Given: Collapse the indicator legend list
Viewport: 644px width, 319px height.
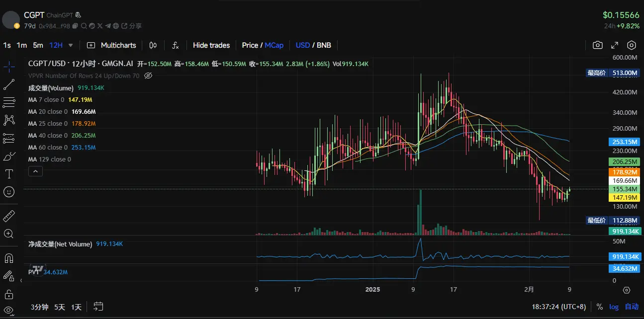Looking at the screenshot, I should tap(36, 171).
